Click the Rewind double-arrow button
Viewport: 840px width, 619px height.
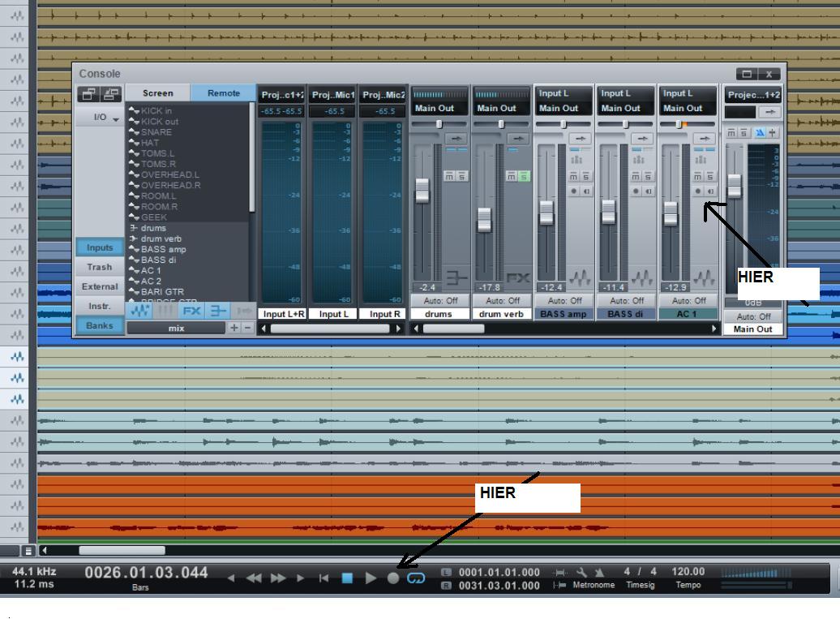coord(254,578)
